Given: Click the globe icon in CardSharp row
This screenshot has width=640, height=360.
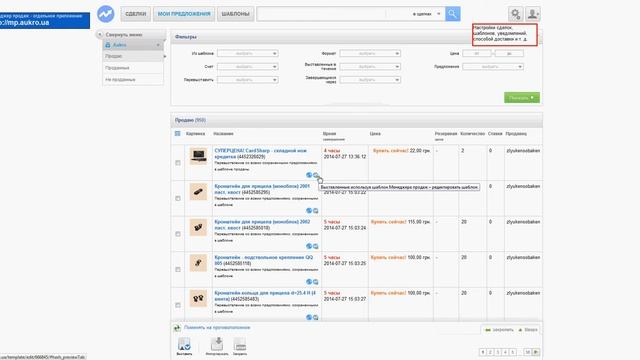Looking at the screenshot, I should (309, 175).
